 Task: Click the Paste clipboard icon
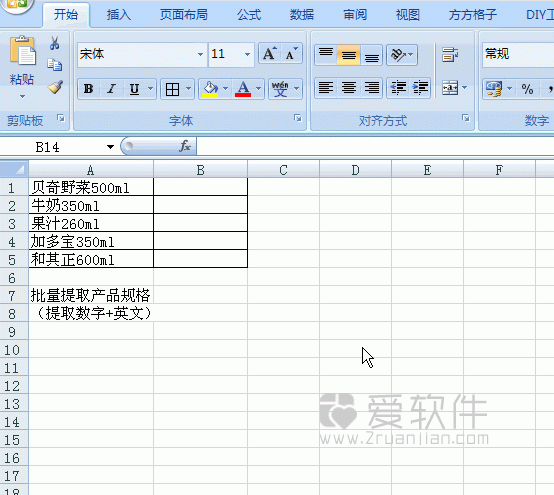[x=22, y=51]
